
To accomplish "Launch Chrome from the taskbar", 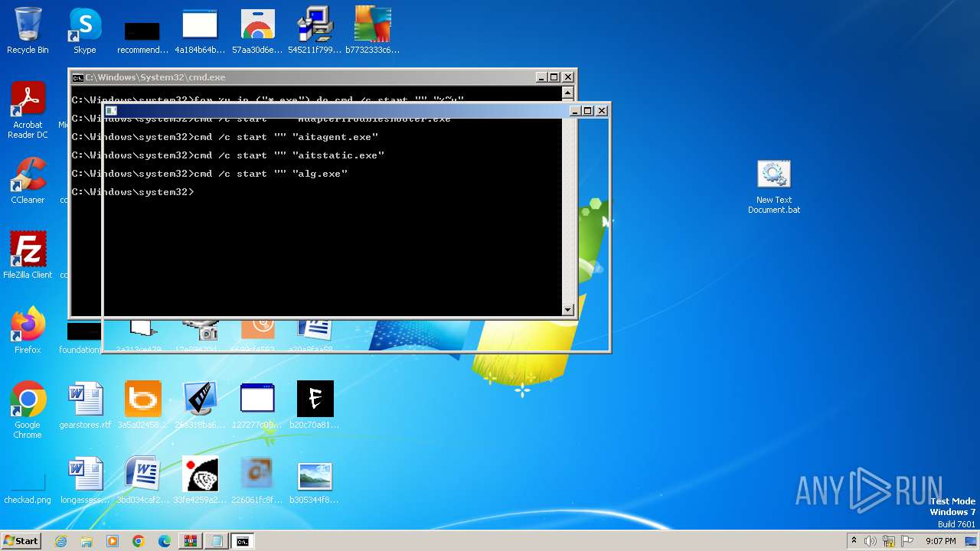I will point(139,541).
